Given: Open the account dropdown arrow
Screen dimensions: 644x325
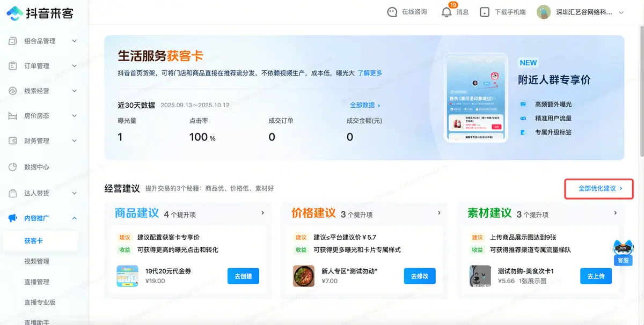Looking at the screenshot, I should pyautogui.click(x=621, y=12).
